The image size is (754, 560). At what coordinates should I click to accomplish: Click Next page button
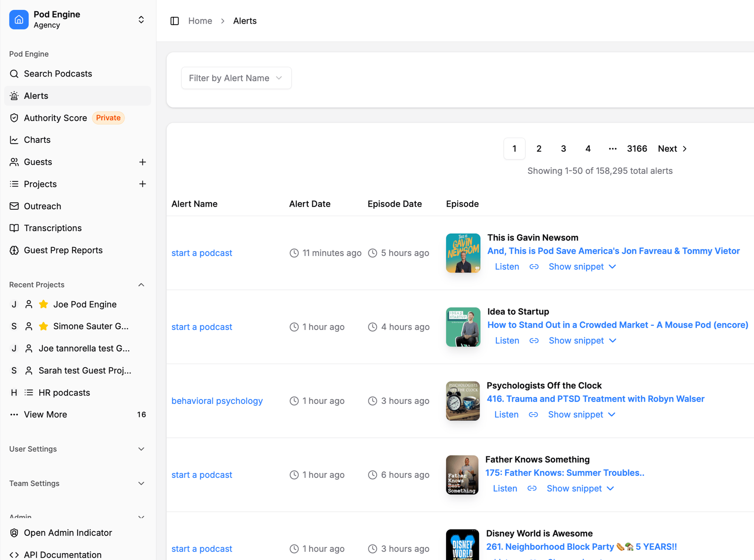pos(673,149)
